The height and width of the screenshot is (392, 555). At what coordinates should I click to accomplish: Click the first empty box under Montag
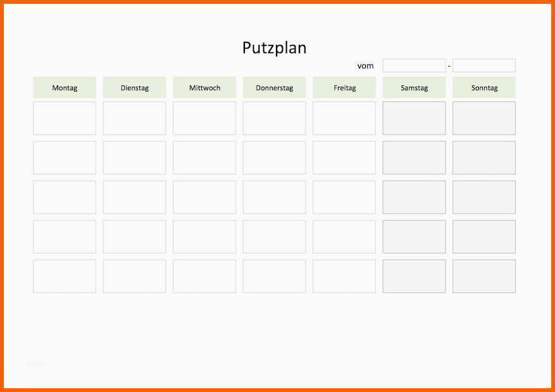coord(65,118)
